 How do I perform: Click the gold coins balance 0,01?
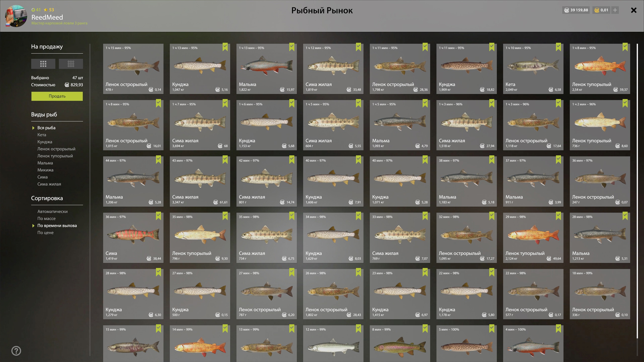click(601, 10)
